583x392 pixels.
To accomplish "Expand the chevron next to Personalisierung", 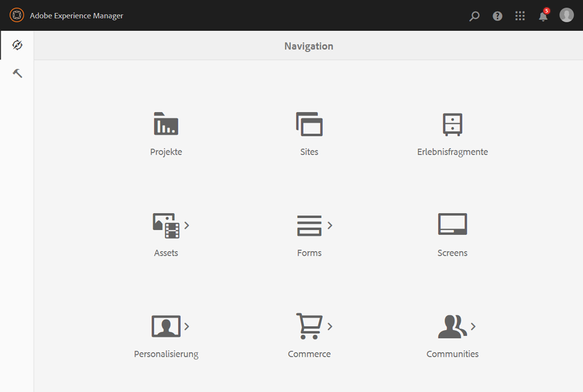I will (186, 326).
